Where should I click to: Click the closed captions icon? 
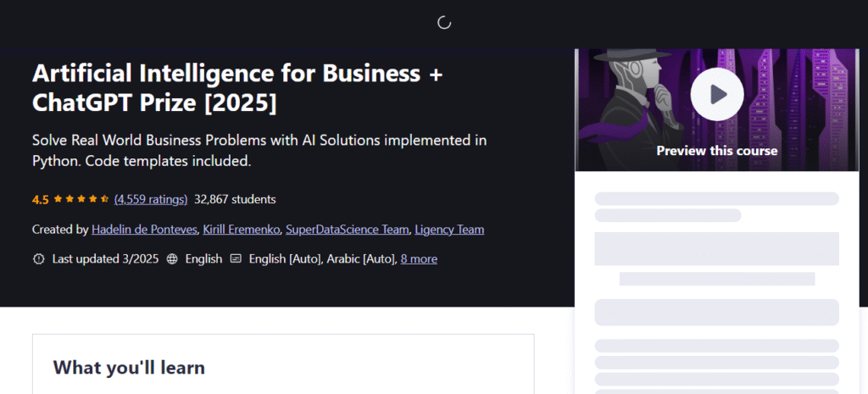[236, 259]
